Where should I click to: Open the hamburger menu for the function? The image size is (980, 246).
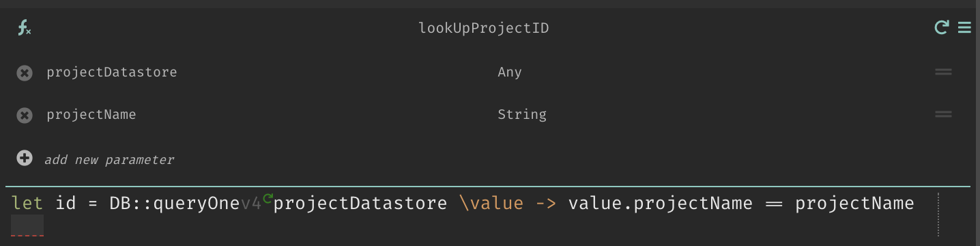964,27
